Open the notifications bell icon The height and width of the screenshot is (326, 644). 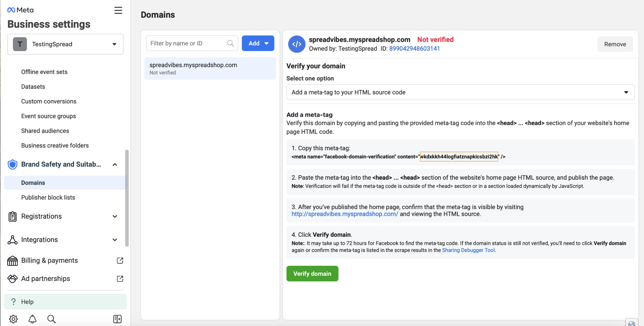(x=33, y=319)
